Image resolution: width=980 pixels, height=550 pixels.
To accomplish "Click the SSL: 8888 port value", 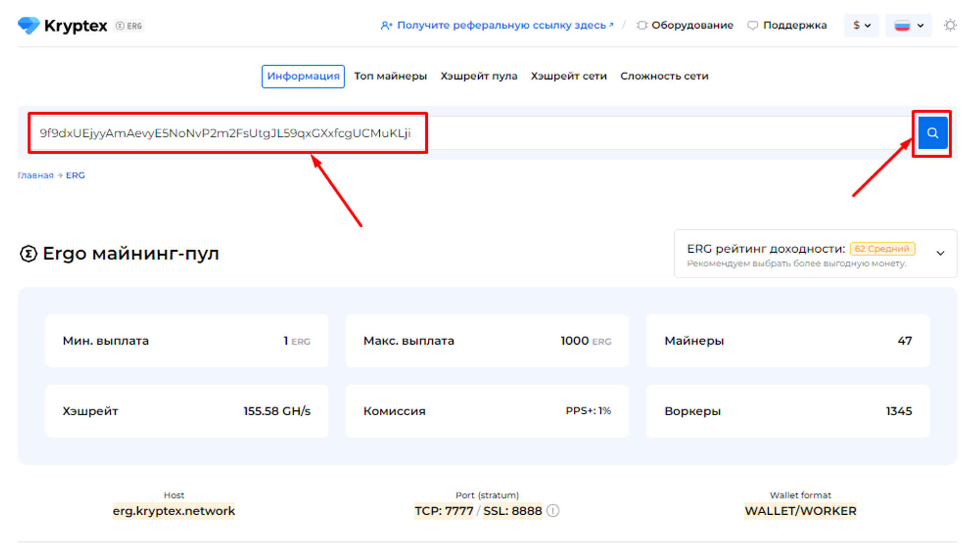I will click(x=513, y=511).
